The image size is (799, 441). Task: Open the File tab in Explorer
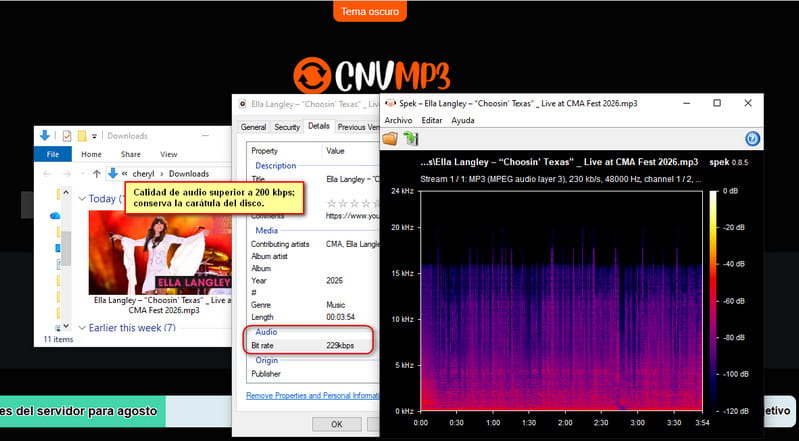(x=52, y=154)
